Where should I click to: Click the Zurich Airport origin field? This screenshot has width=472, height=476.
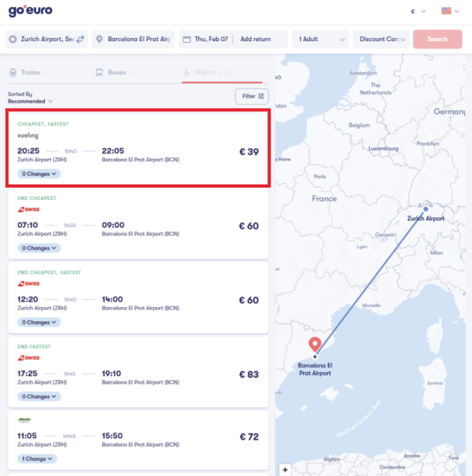point(46,39)
